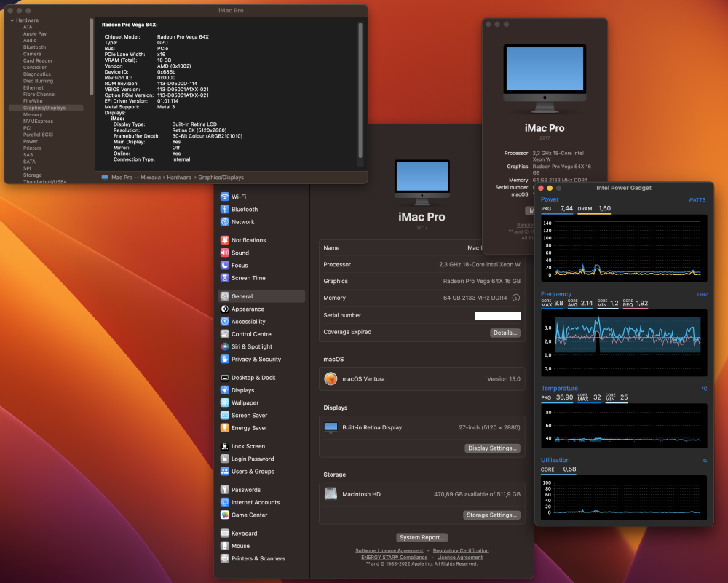Open Focus moon icon
The height and width of the screenshot is (583, 728).
pos(225,265)
